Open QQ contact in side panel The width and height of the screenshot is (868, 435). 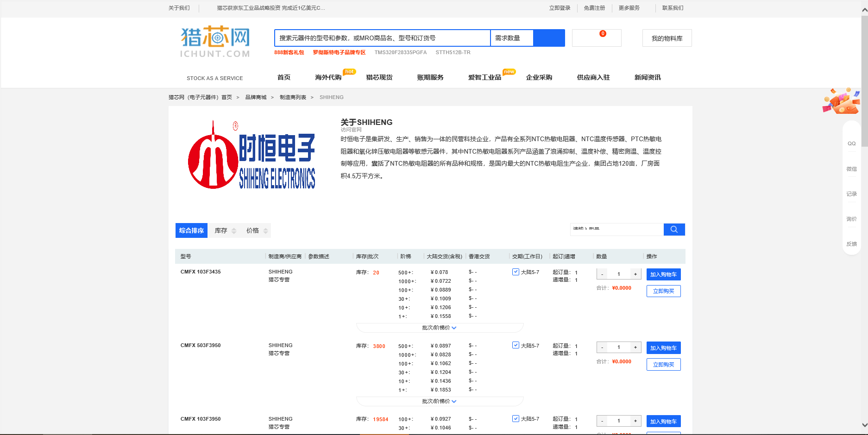[851, 143]
